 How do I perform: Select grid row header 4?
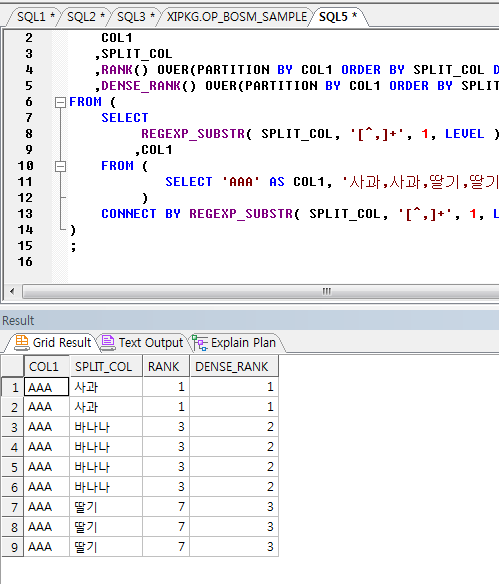[x=13, y=447]
